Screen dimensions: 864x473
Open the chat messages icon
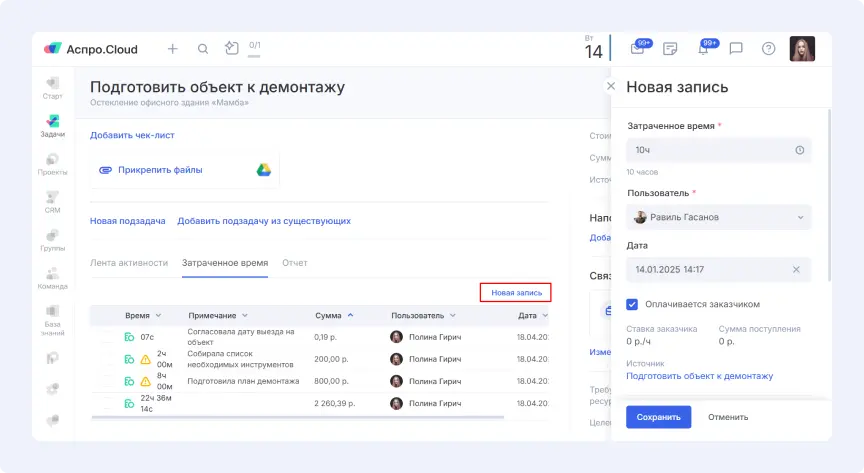(x=736, y=48)
